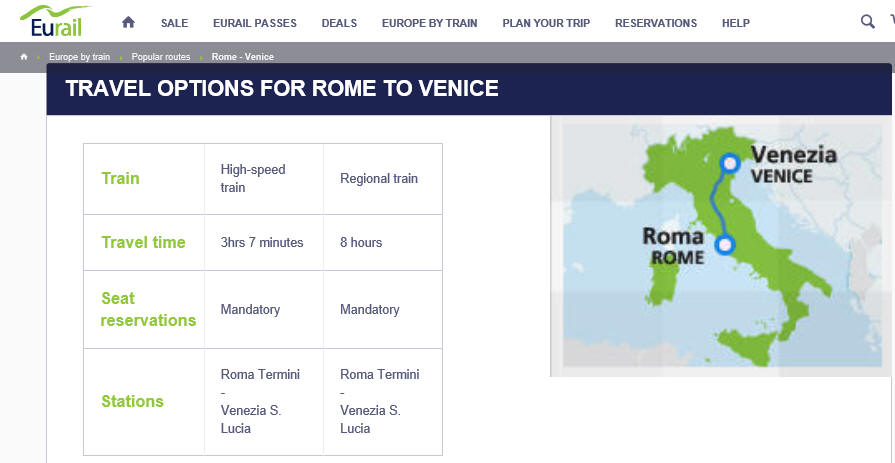Viewport: 895px width, 463px height.
Task: Select the 'Seat reservations' row label
Action: pyautogui.click(x=148, y=309)
